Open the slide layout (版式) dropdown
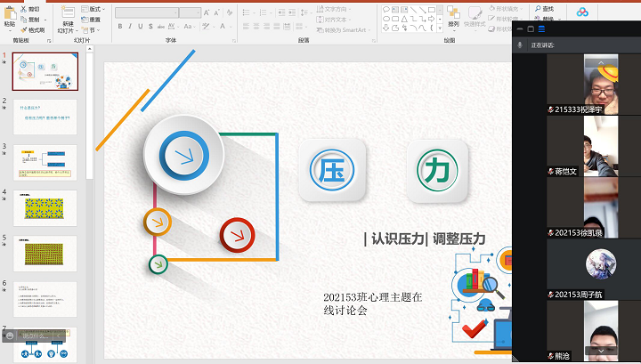This screenshot has width=641, height=364. point(93,9)
